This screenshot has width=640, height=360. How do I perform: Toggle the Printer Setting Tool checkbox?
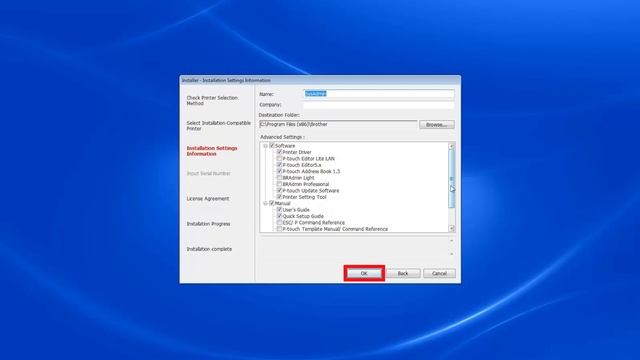tap(280, 197)
